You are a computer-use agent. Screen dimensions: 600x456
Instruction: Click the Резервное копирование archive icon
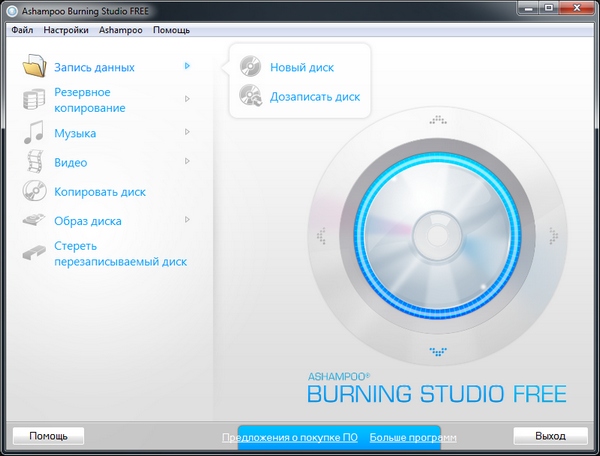tap(35, 100)
